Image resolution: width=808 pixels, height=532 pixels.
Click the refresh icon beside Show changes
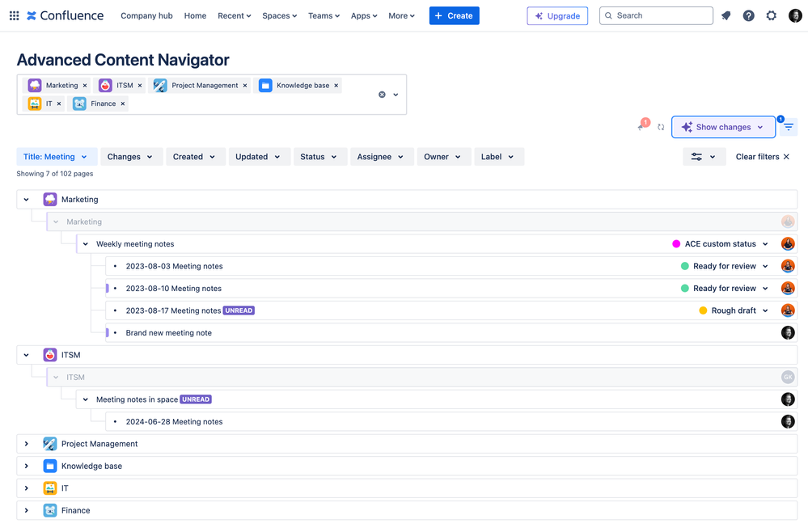(661, 127)
